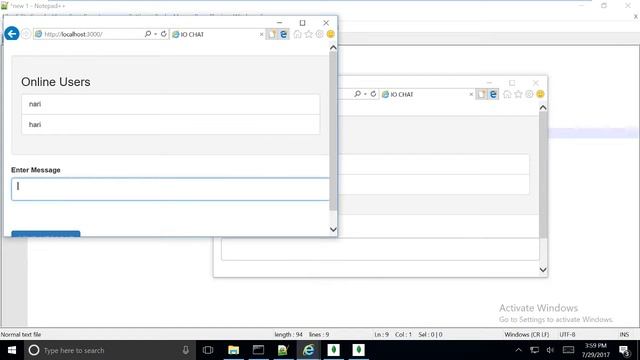
Task: Click 'INS' indicator in Notepad++ status bar
Action: [624, 334]
